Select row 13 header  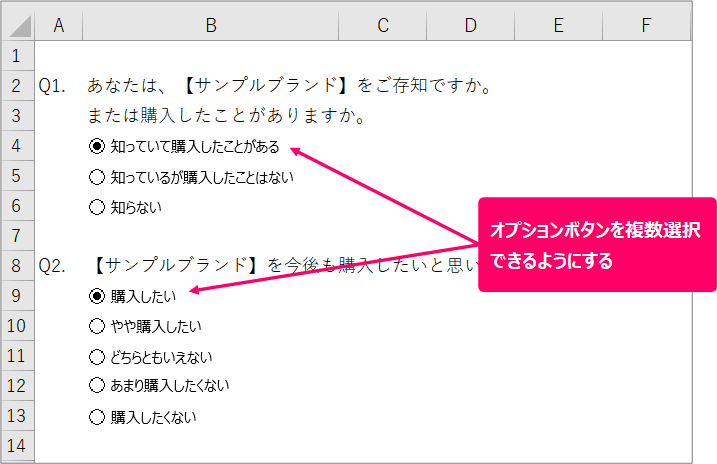click(17, 416)
